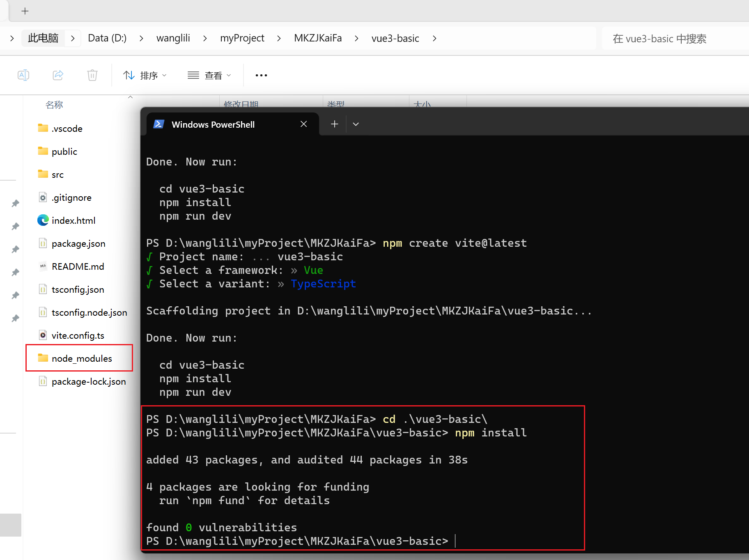Sort by Name (名称) column header

54,105
